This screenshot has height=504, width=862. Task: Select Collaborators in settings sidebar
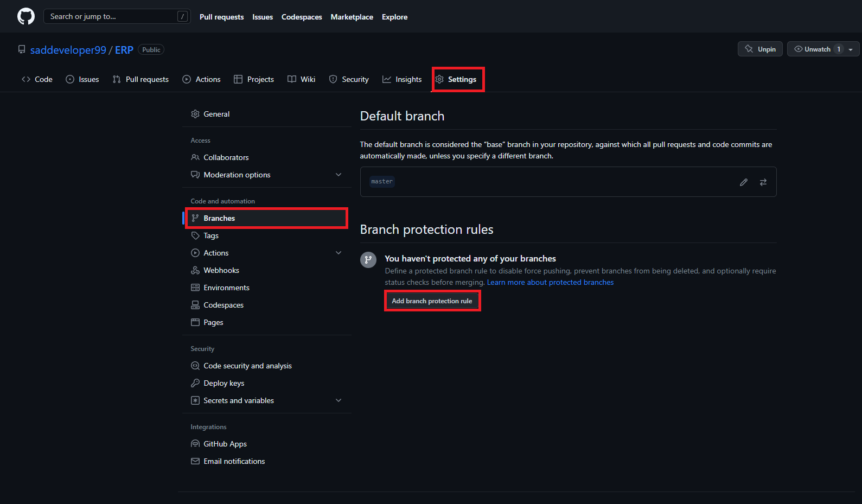click(267, 157)
